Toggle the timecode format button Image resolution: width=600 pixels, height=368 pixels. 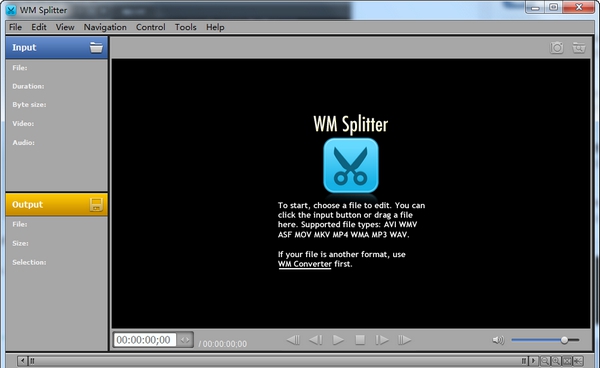[x=185, y=340]
